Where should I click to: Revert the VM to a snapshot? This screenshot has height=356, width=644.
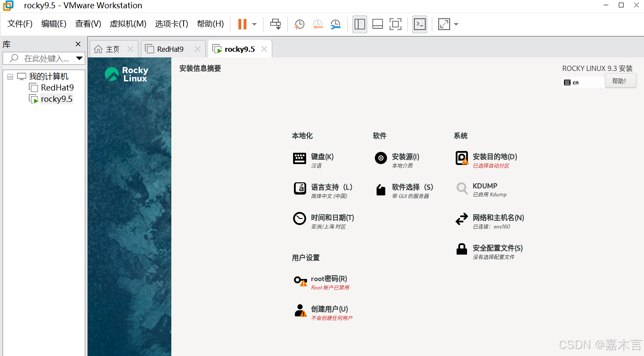[318, 24]
